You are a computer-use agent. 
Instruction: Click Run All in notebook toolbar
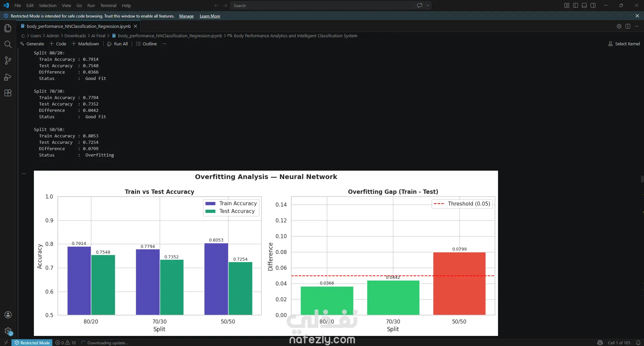(x=117, y=44)
